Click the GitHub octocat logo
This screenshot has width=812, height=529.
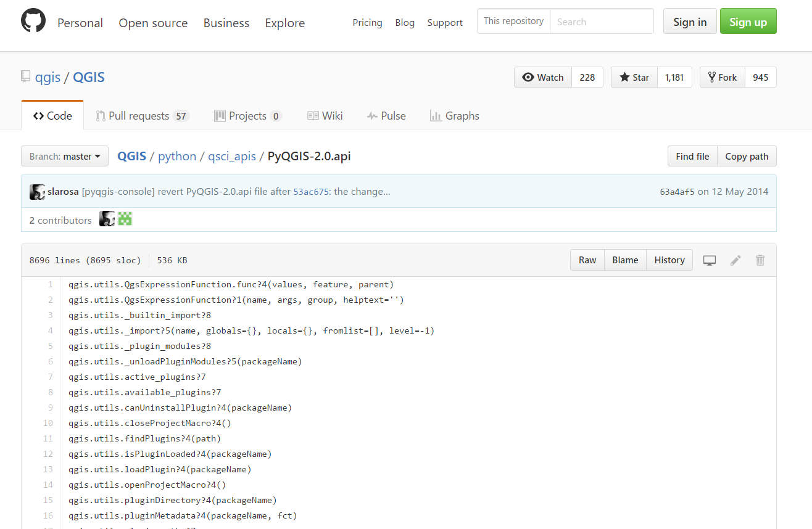click(x=33, y=21)
